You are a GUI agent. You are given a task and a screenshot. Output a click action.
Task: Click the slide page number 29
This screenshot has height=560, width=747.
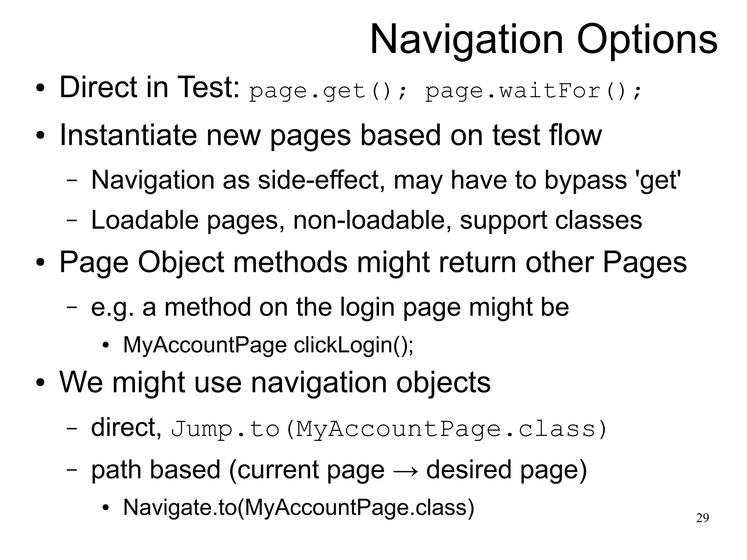[x=703, y=518]
